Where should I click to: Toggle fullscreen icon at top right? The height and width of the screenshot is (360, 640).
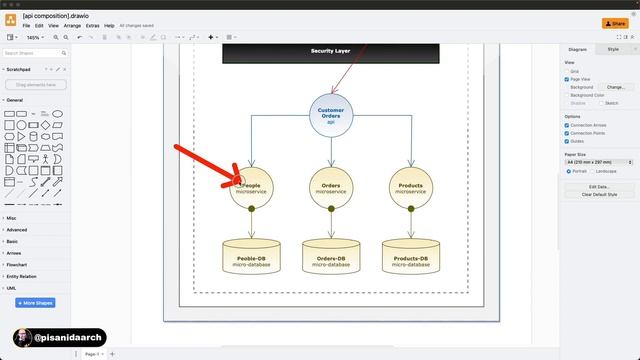click(x=619, y=37)
